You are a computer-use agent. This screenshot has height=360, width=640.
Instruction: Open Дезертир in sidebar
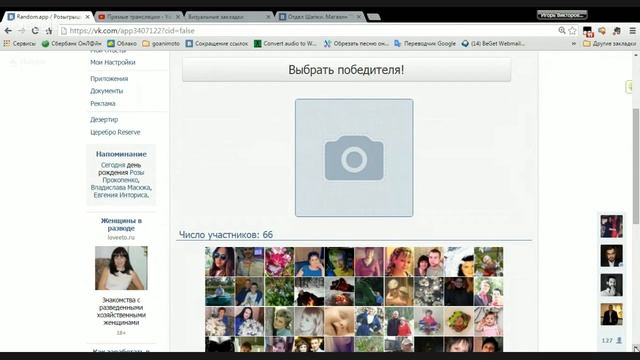click(x=104, y=120)
